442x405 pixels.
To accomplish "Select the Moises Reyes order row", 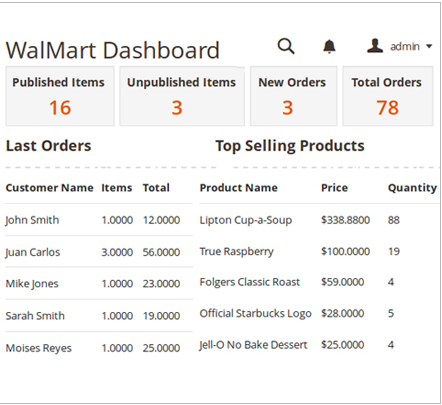I will 99,348.
